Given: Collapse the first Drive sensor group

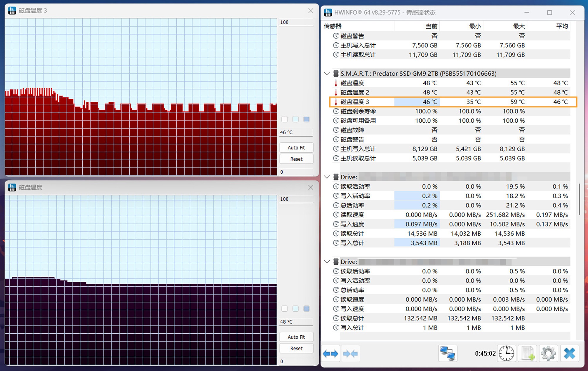Looking at the screenshot, I should coord(327,177).
